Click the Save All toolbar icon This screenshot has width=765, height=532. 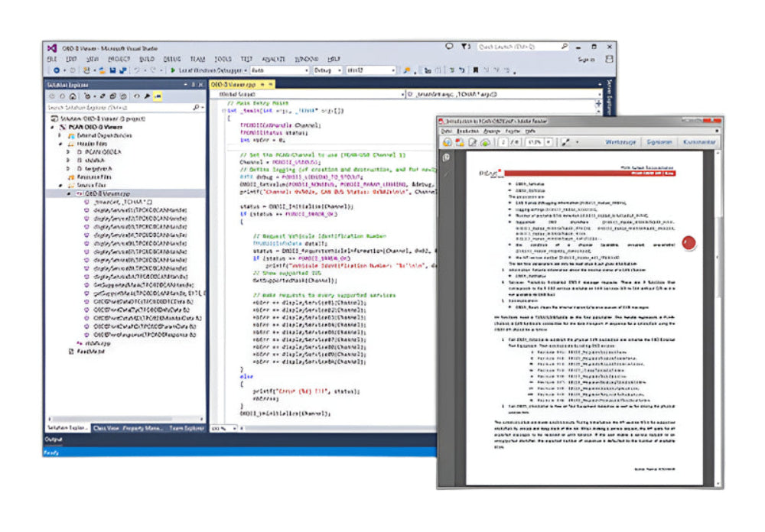click(x=122, y=70)
